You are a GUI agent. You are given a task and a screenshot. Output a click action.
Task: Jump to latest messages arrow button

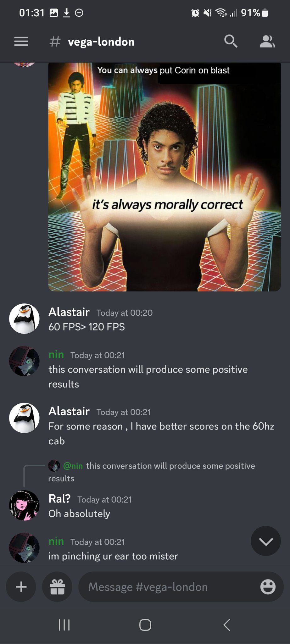pos(266,541)
